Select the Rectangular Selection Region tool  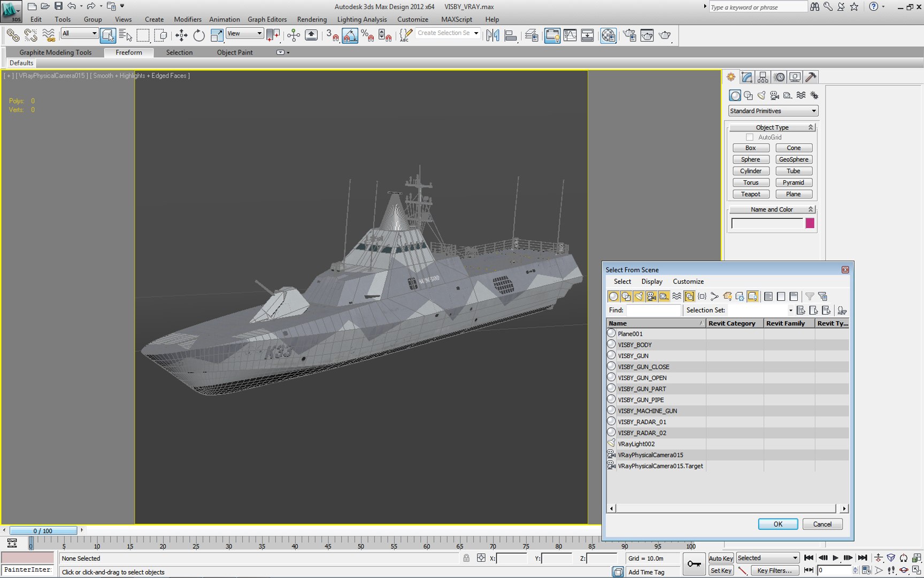[x=143, y=35]
